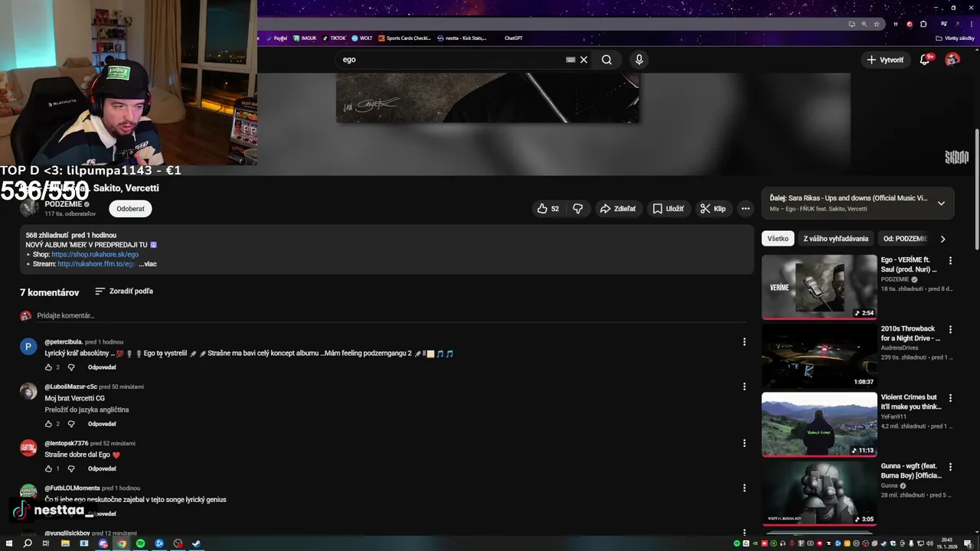
Task: Select the Všetko filter chip
Action: (778, 239)
